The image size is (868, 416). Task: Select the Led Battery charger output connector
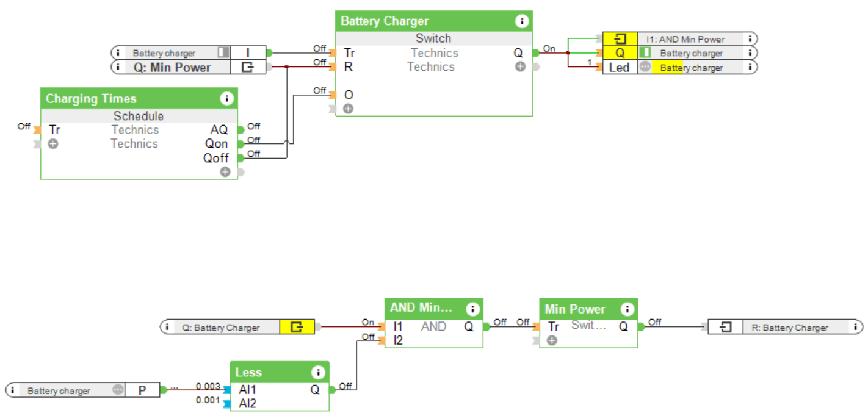pos(619,68)
